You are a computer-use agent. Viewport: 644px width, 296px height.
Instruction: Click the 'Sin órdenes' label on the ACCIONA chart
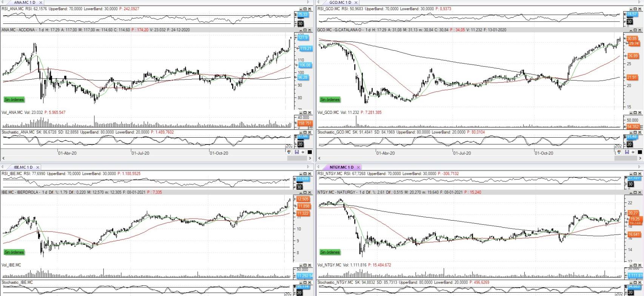pos(14,100)
